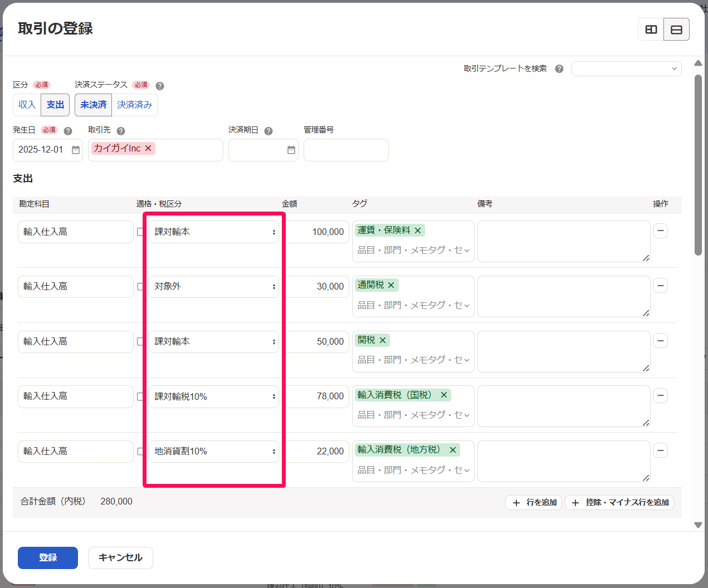Screen dimensions: 708x588
Task: Click amount field showing 22,000
Action: [316, 451]
